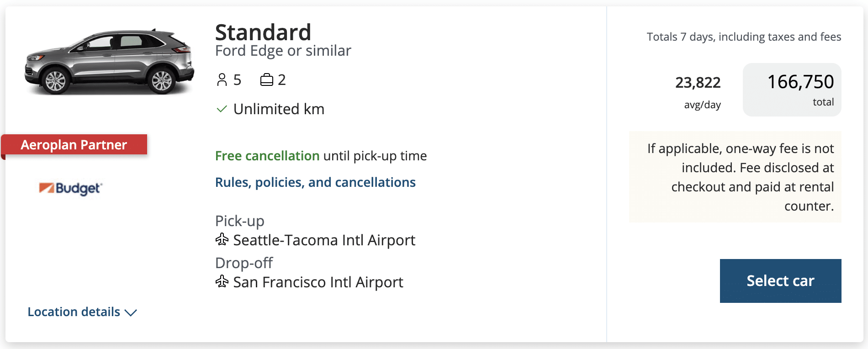Click Seattle-Tacoma Intl Airport pick-up location

coord(324,240)
